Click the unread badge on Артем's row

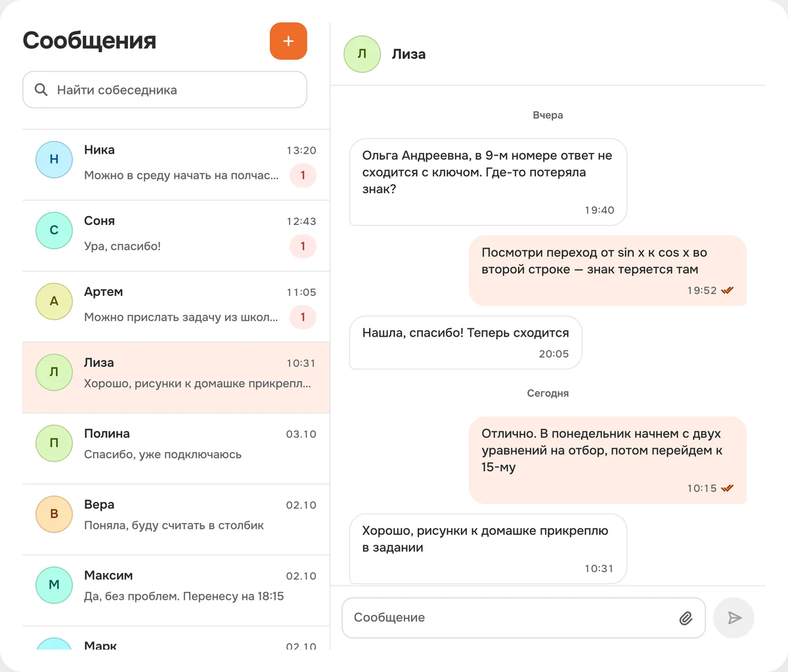(303, 317)
